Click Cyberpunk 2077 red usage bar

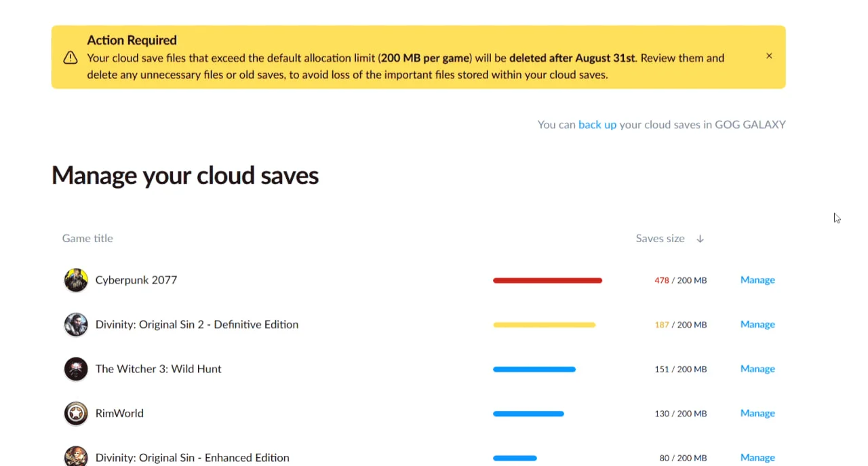(x=547, y=281)
